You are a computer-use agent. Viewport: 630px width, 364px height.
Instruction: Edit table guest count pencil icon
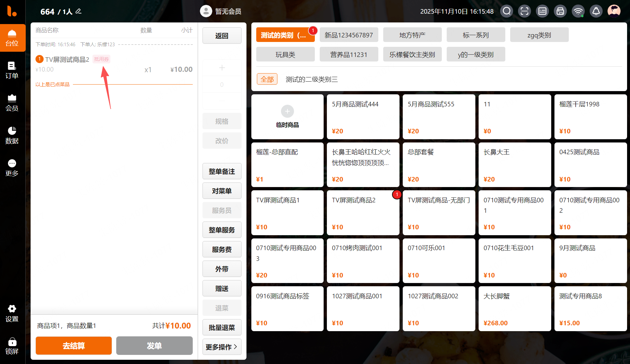click(x=78, y=11)
